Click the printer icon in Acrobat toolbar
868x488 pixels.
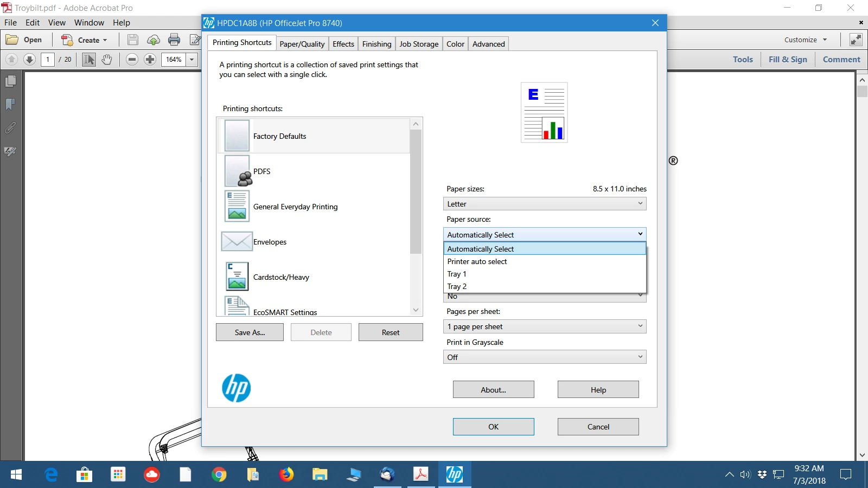pyautogui.click(x=174, y=40)
